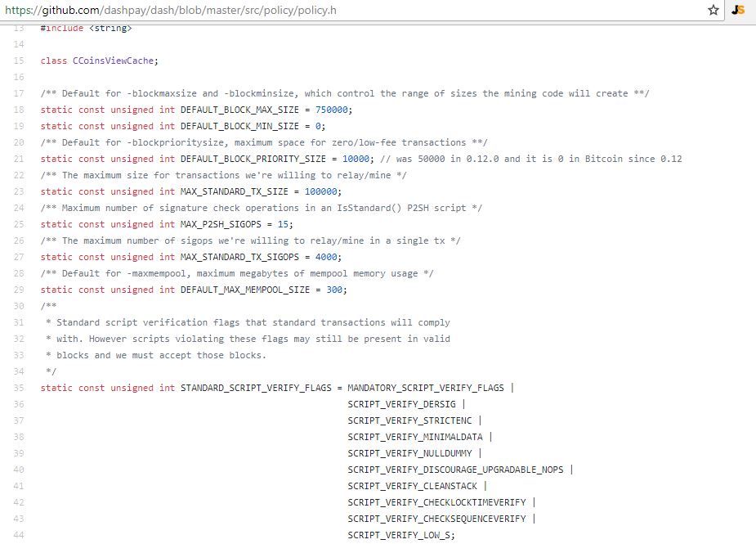
Task: Select line number 27
Action: pyautogui.click(x=19, y=258)
